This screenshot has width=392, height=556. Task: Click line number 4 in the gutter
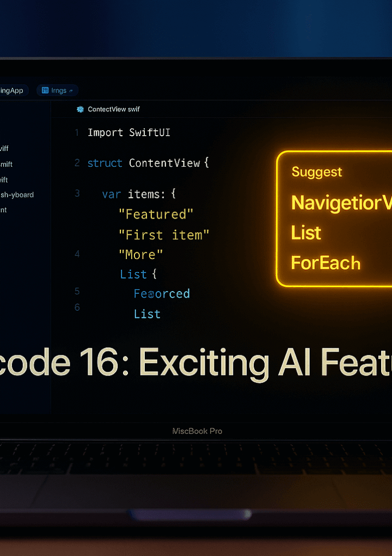(77, 254)
